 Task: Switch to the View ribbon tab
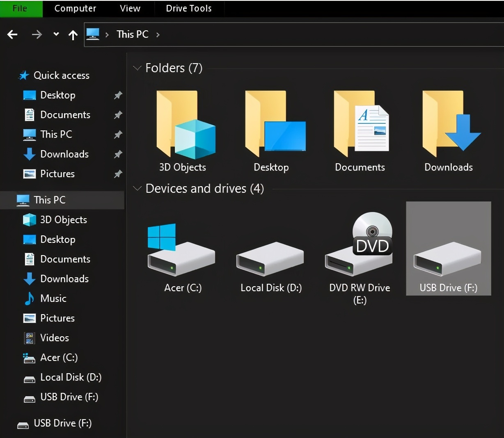[x=130, y=8]
